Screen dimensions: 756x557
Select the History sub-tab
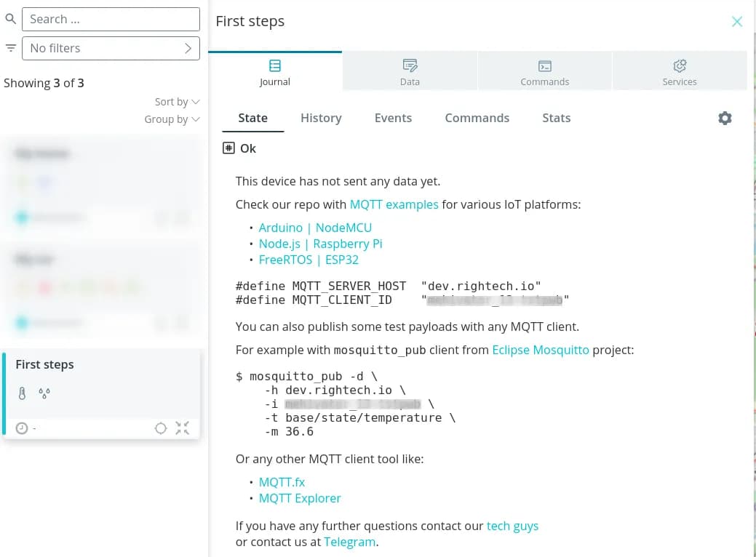click(x=321, y=118)
